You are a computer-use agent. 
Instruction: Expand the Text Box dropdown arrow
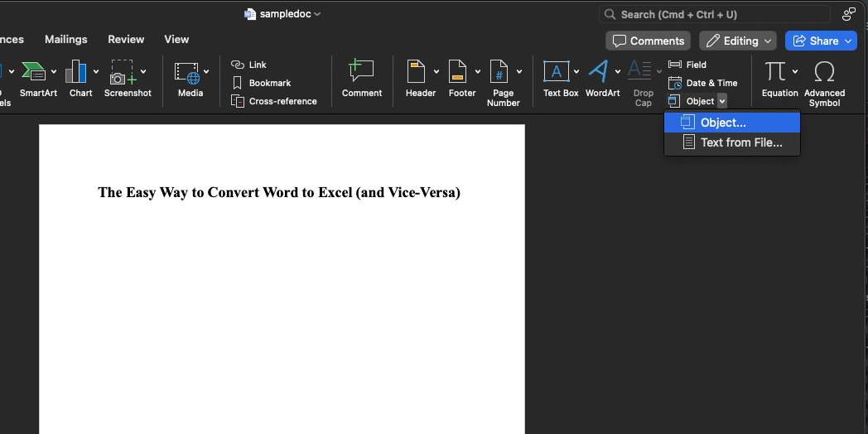[576, 71]
